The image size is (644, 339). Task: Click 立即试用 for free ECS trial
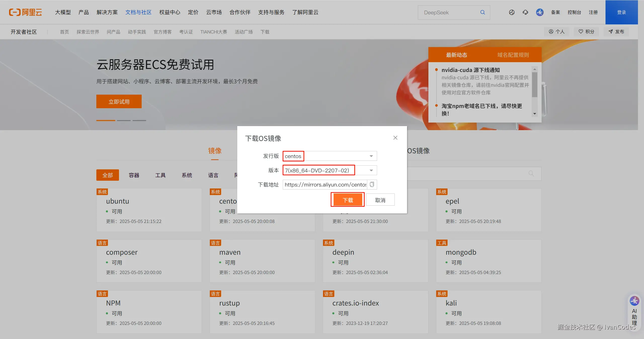point(119,101)
